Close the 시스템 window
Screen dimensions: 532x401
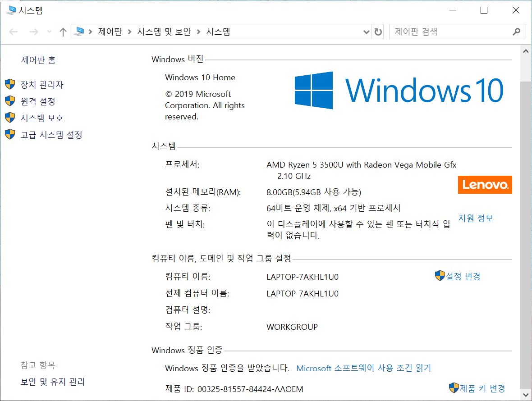pyautogui.click(x=516, y=10)
